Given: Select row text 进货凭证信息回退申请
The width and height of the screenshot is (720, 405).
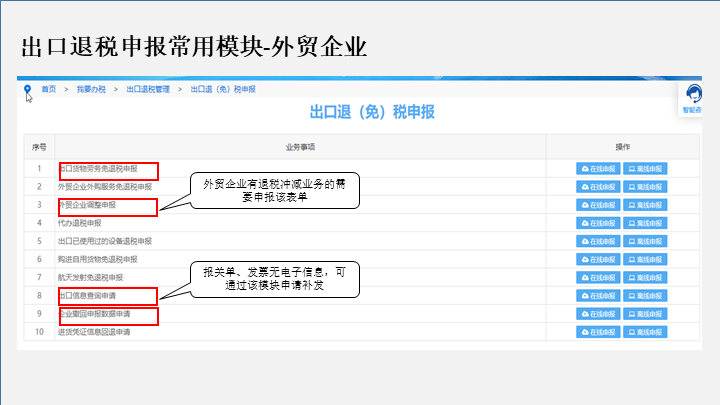Looking at the screenshot, I should 94,332.
